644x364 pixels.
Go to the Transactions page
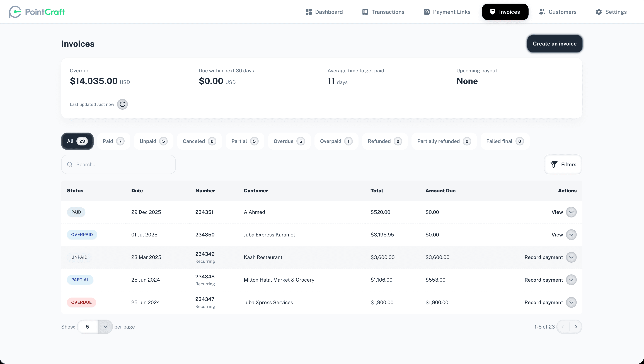[x=383, y=12]
